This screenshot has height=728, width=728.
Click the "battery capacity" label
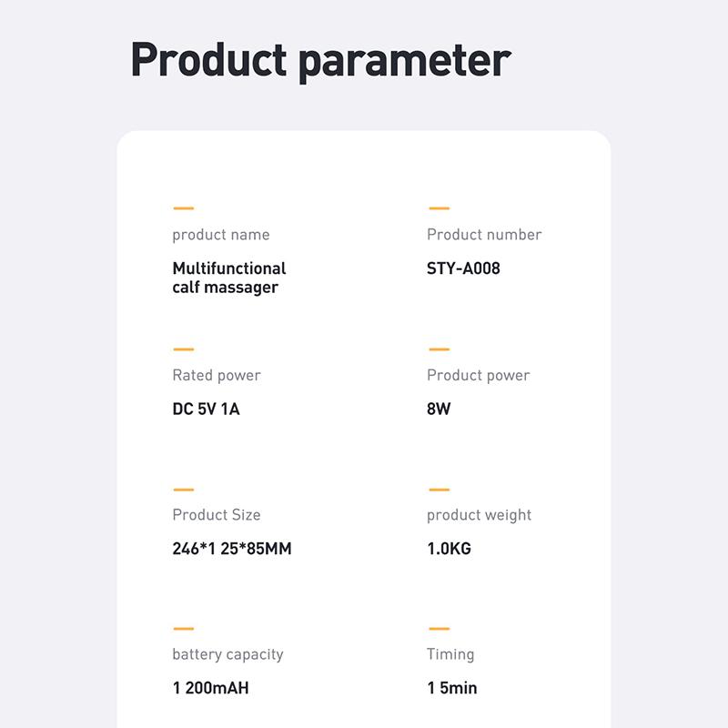click(227, 654)
